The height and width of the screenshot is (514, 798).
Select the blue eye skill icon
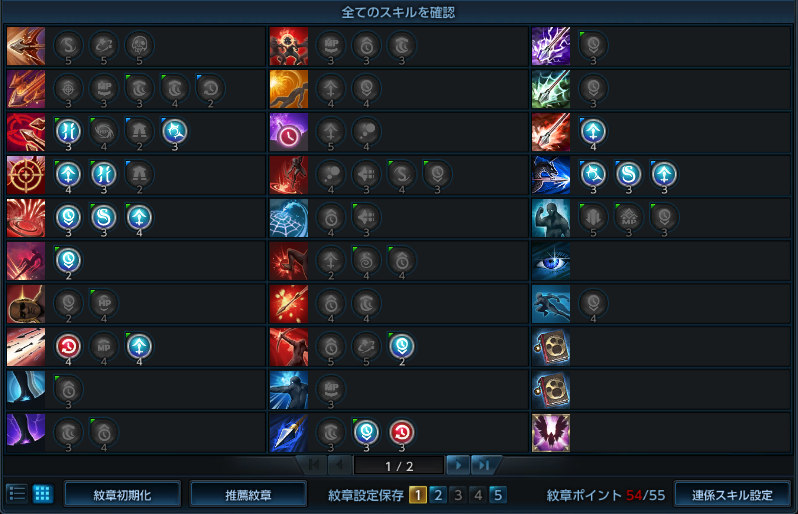(551, 261)
